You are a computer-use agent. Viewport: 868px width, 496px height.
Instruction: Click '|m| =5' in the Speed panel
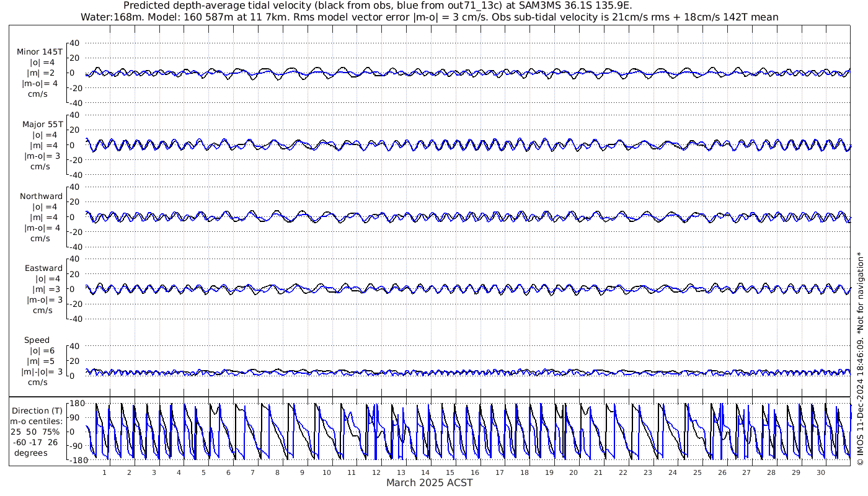[x=41, y=361]
